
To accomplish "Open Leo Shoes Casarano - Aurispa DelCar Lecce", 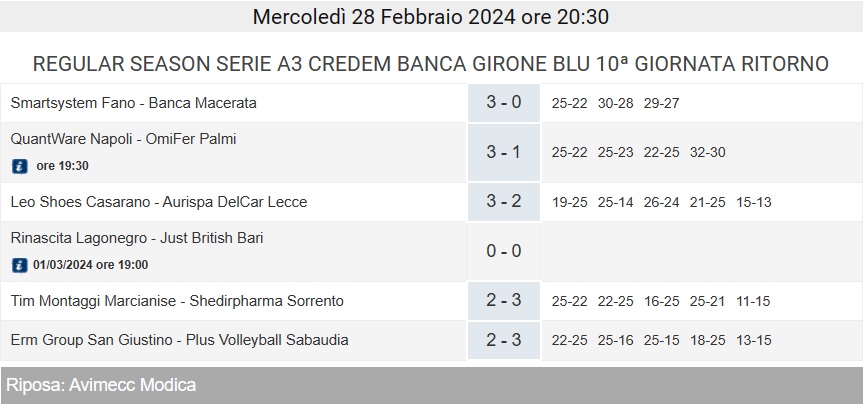I will [x=159, y=202].
